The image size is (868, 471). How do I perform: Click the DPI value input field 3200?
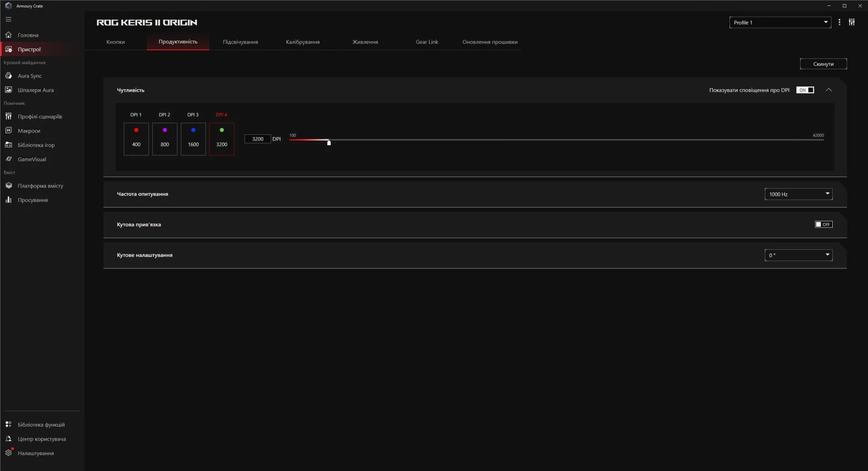[x=258, y=139]
